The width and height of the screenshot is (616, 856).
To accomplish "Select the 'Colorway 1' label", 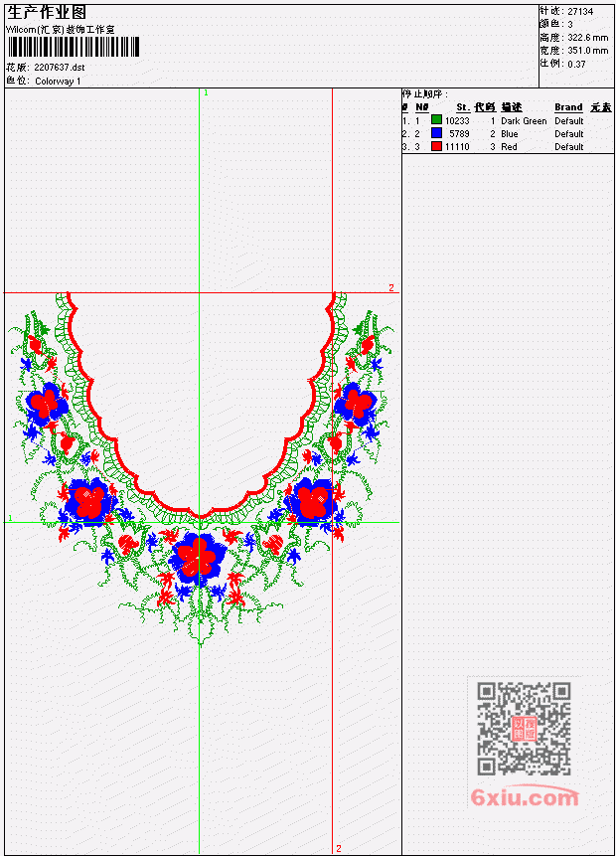I will coord(58,82).
